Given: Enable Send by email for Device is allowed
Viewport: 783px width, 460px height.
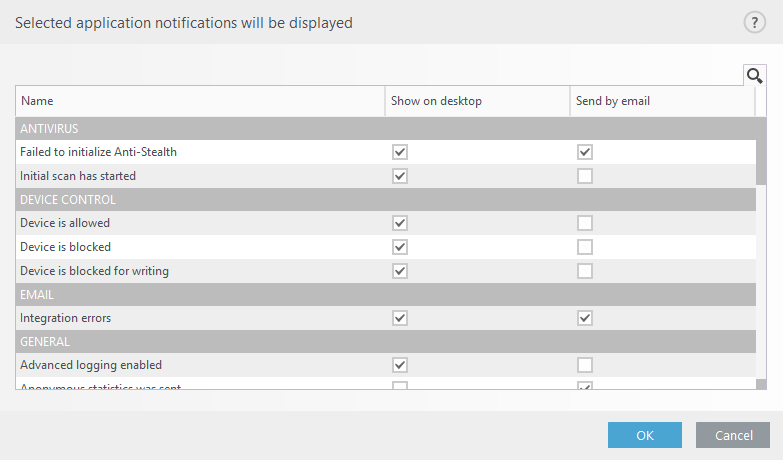Looking at the screenshot, I should click(585, 223).
